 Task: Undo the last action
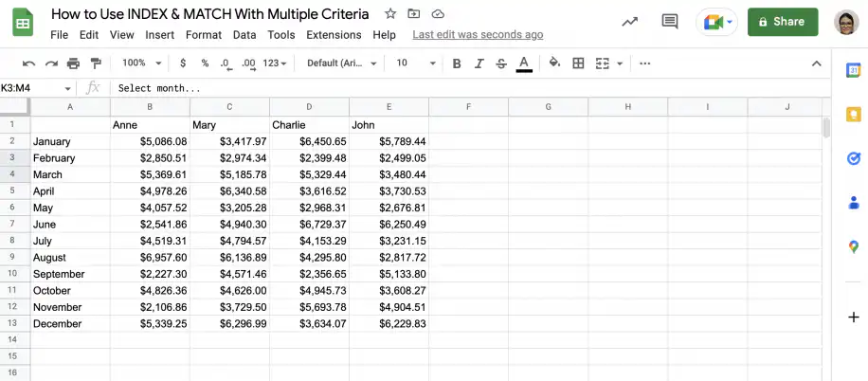tap(28, 63)
